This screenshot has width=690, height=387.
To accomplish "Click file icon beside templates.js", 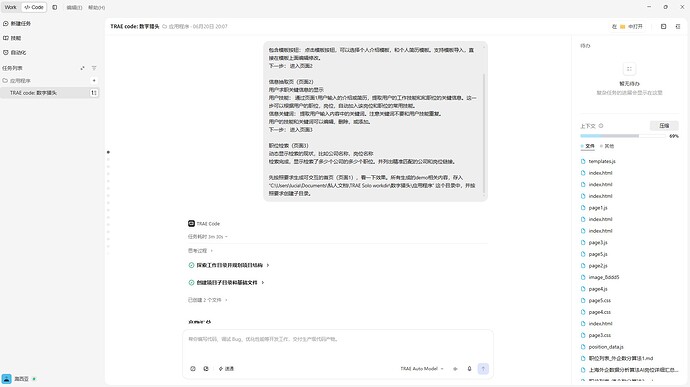I will [x=583, y=161].
